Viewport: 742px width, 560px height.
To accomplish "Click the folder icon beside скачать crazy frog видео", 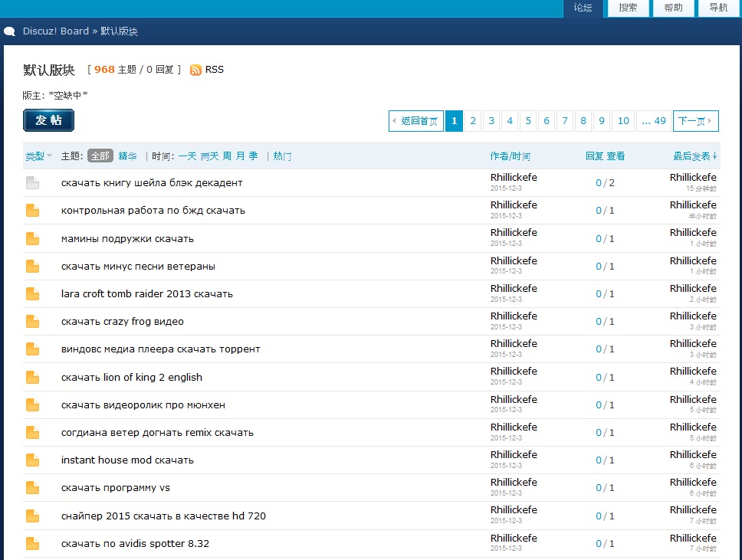I will pos(33,321).
